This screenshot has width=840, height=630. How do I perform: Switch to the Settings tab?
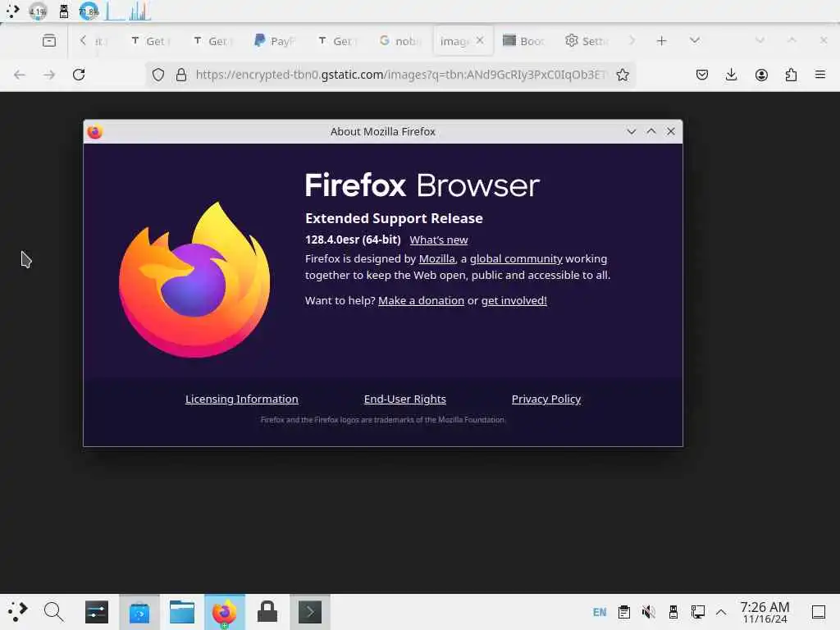tap(587, 41)
